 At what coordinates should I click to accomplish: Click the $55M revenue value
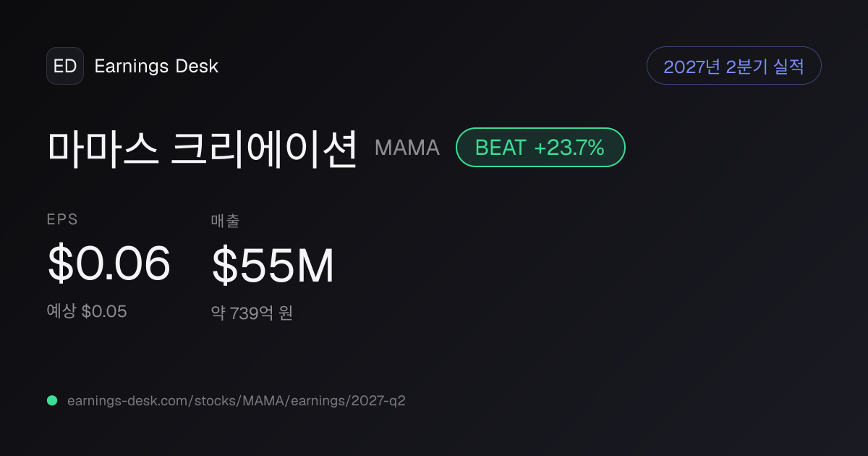tap(273, 266)
